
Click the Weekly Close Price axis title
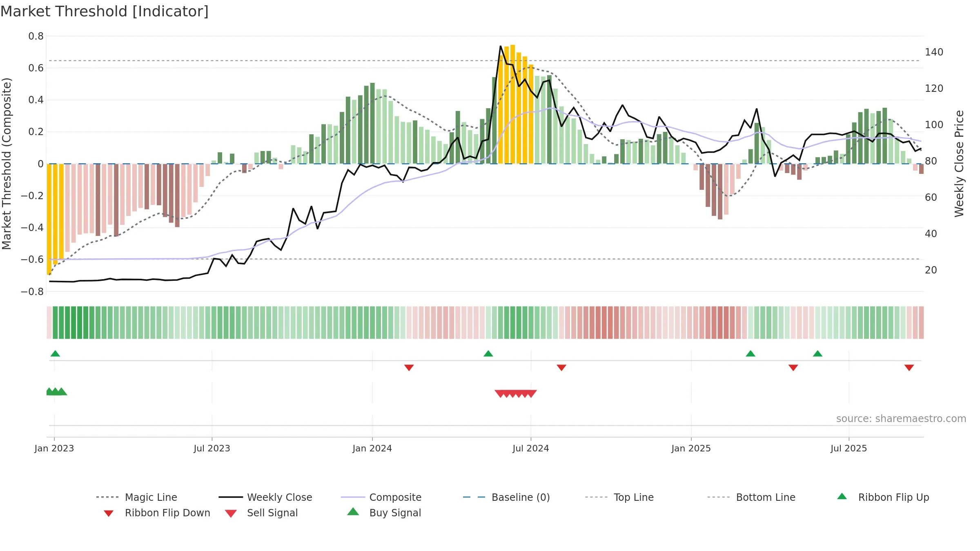(959, 163)
